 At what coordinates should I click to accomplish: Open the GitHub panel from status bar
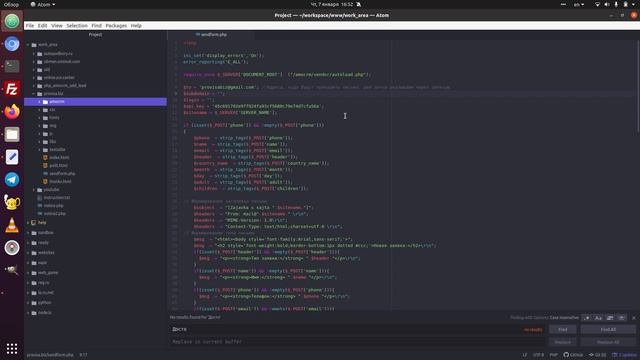(573, 355)
